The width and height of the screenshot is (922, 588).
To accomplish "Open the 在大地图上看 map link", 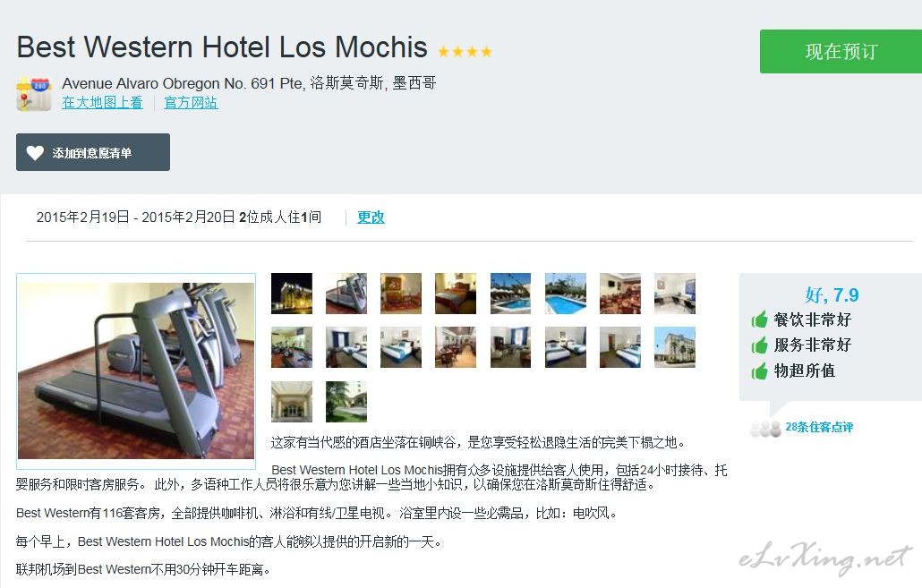I will point(102,102).
